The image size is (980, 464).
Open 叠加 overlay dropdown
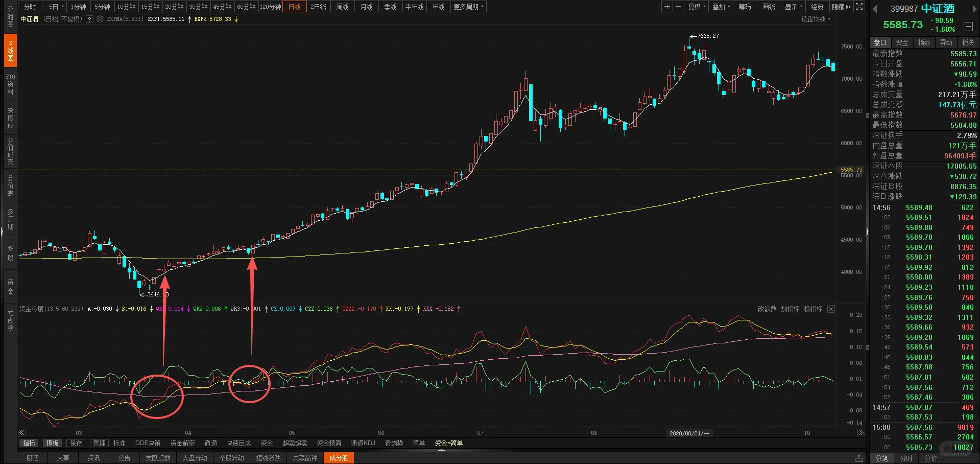(721, 7)
